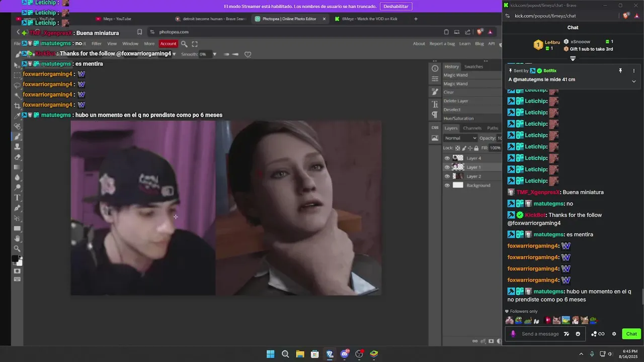This screenshot has width=644, height=362.
Task: Toggle lock image pixels brush icon
Action: click(x=463, y=148)
